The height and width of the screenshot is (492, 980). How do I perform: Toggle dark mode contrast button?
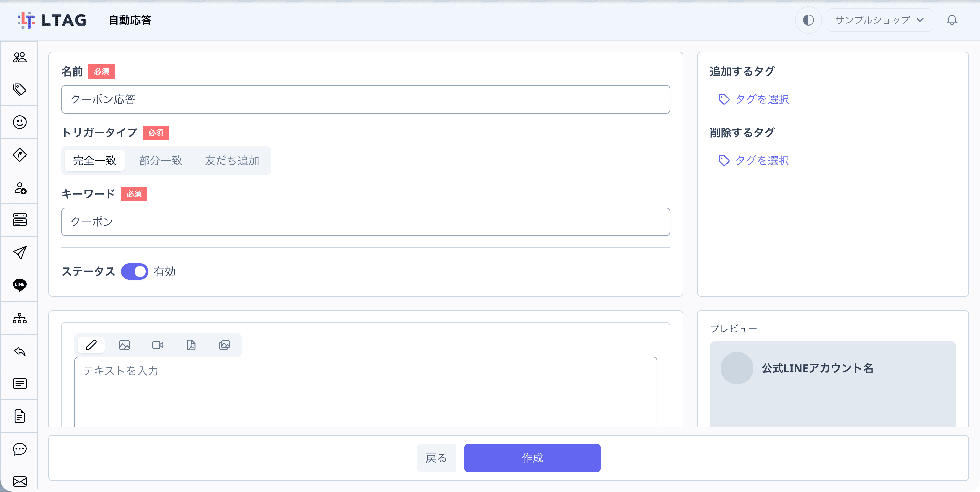[x=808, y=20]
